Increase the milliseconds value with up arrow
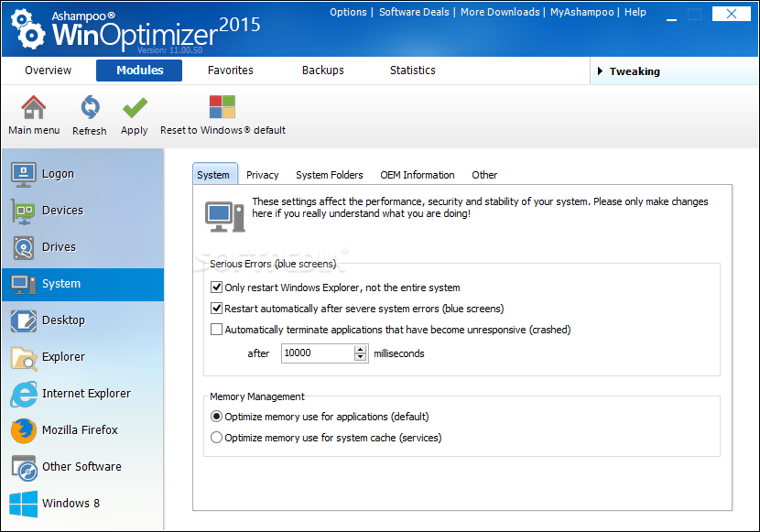 360,350
